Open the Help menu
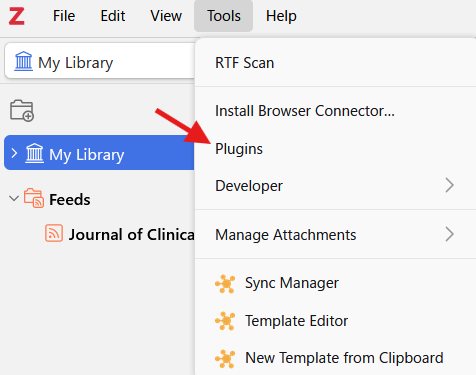Viewport: 476px width, 375px height. [x=281, y=16]
